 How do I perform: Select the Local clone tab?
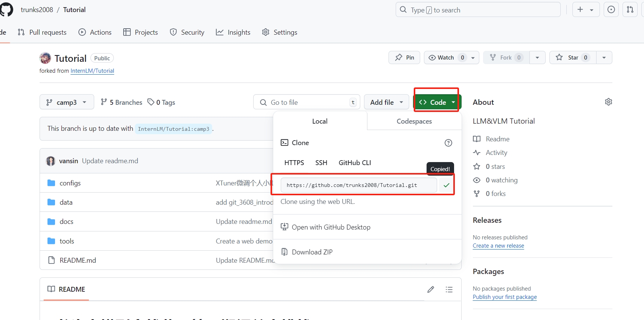coord(320,121)
